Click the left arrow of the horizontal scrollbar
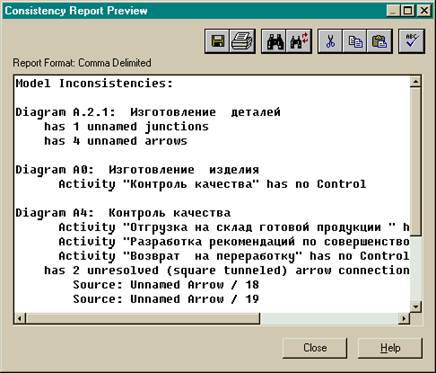The height and width of the screenshot is (373, 436). (20, 318)
